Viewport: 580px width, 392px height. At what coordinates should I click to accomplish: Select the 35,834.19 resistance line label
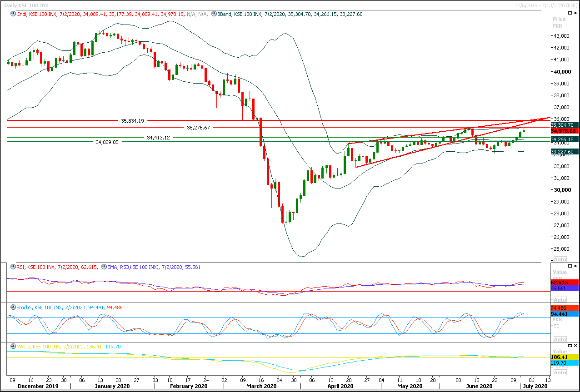tap(132, 121)
